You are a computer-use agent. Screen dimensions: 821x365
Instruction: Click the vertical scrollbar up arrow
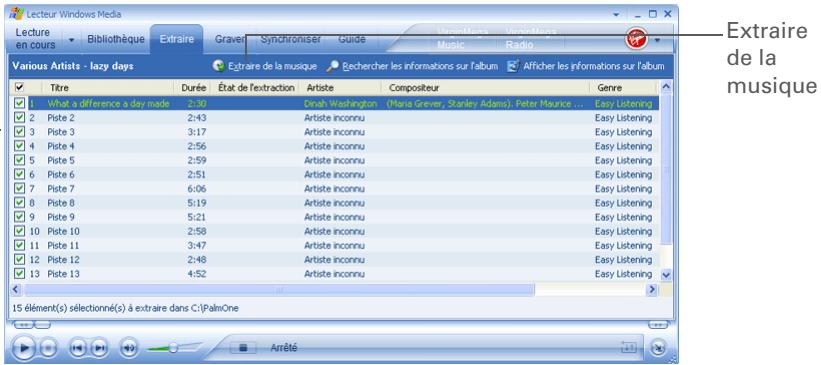click(x=665, y=87)
